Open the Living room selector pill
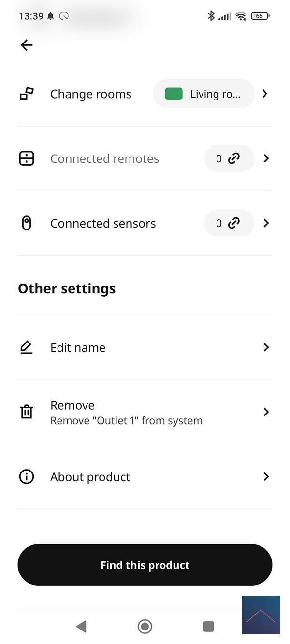 click(204, 94)
